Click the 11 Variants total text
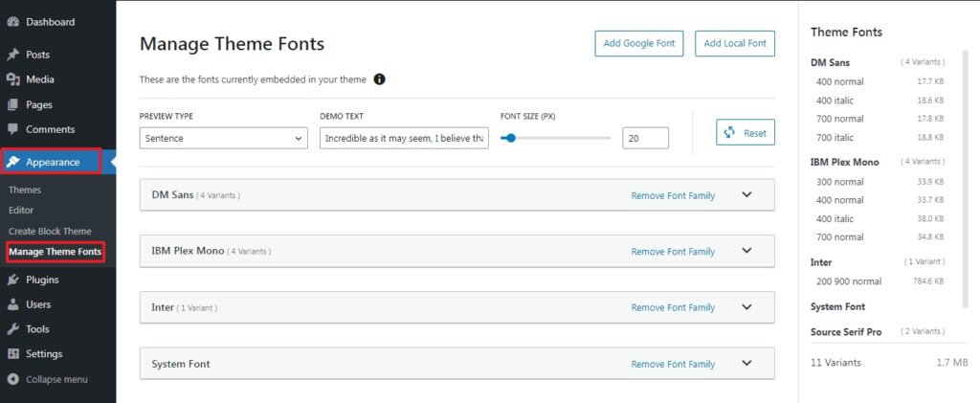The width and height of the screenshot is (980, 403). pos(835,363)
